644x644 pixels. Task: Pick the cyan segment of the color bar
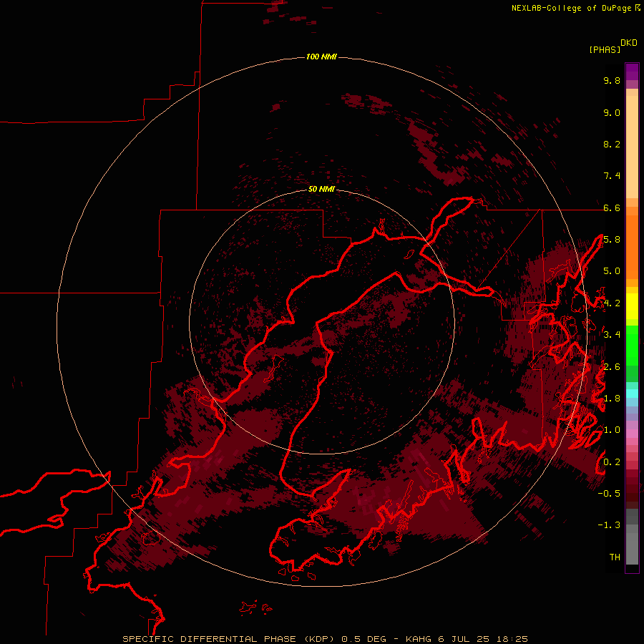point(632,394)
